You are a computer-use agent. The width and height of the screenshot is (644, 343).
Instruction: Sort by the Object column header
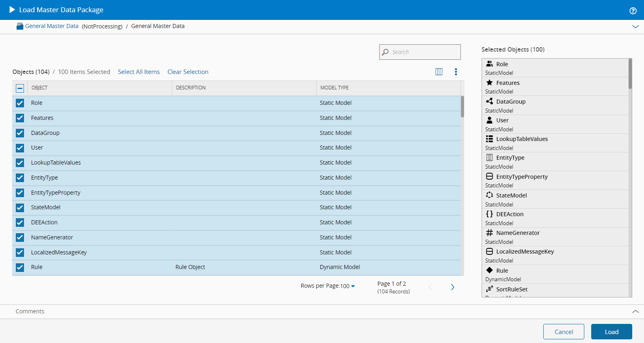click(x=39, y=88)
